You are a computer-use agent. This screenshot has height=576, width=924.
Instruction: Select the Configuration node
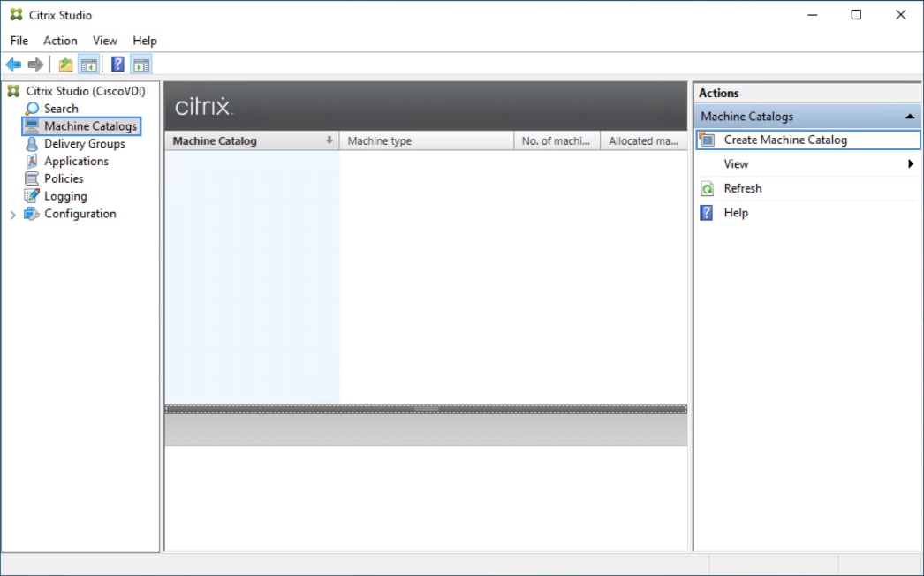click(80, 214)
